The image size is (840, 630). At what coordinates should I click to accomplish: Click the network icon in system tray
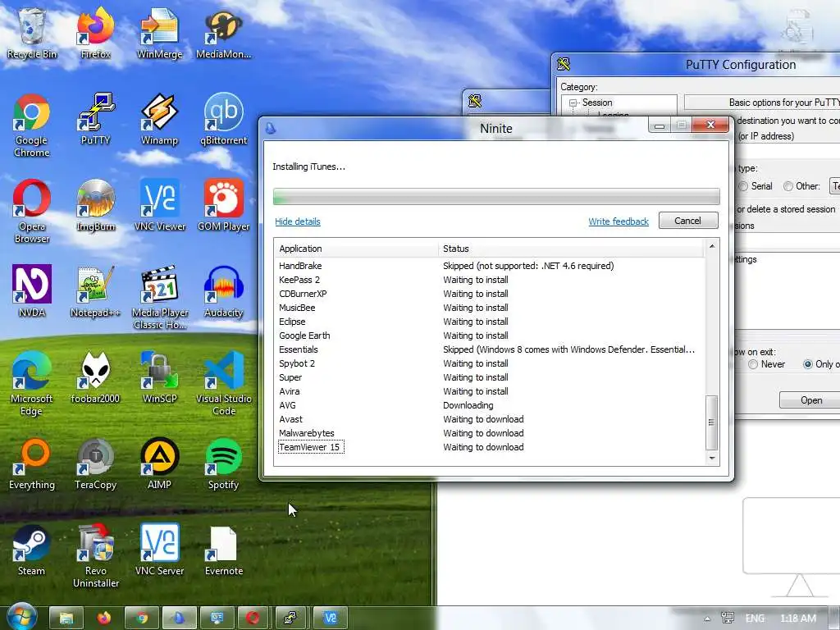point(728,619)
